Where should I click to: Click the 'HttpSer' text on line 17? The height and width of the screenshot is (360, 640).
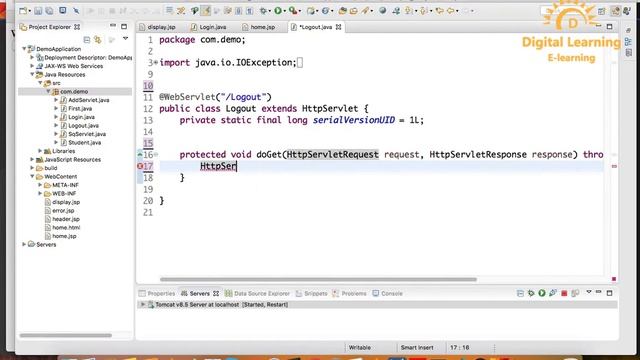click(218, 166)
